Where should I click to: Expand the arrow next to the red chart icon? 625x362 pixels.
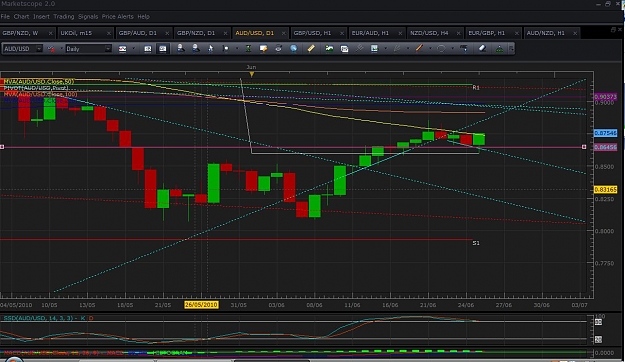tap(61, 49)
